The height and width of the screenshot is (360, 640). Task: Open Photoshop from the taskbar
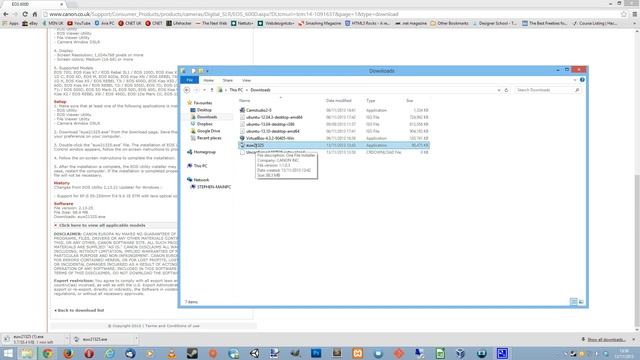316,353
